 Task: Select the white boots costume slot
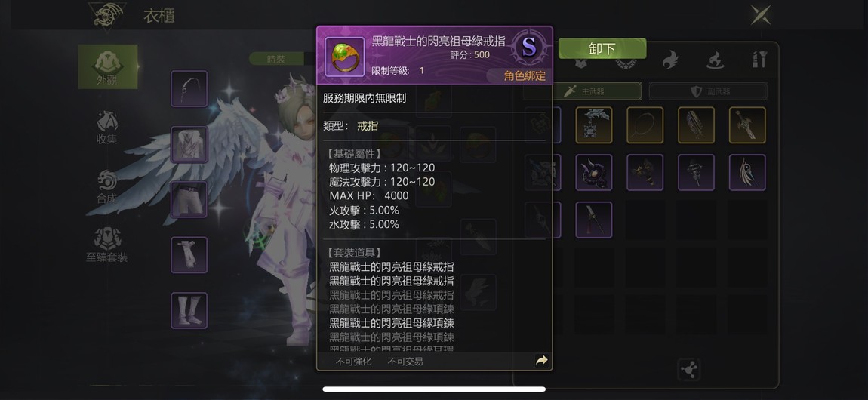[189, 310]
